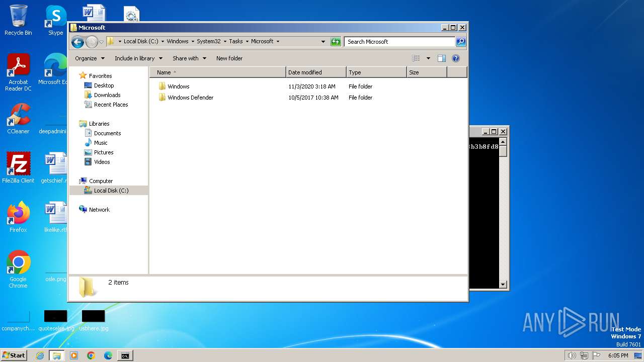
Task: Open the Share with menu
Action: click(189, 58)
